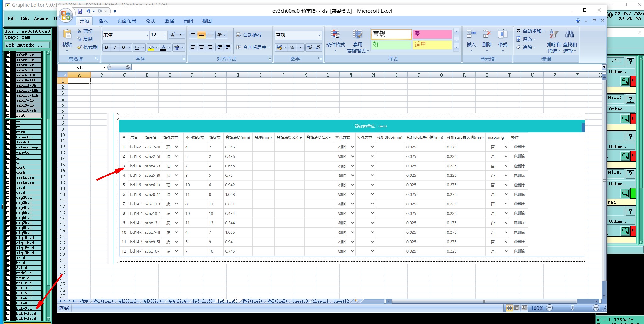Screen dimensions: 644x324
Task: Open the font size dropdown
Action: click(165, 35)
